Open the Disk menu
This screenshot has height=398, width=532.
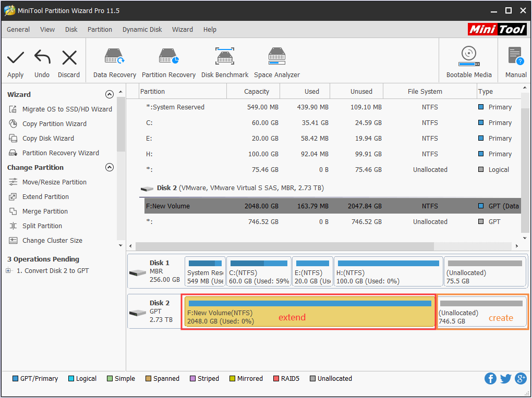[x=71, y=30]
